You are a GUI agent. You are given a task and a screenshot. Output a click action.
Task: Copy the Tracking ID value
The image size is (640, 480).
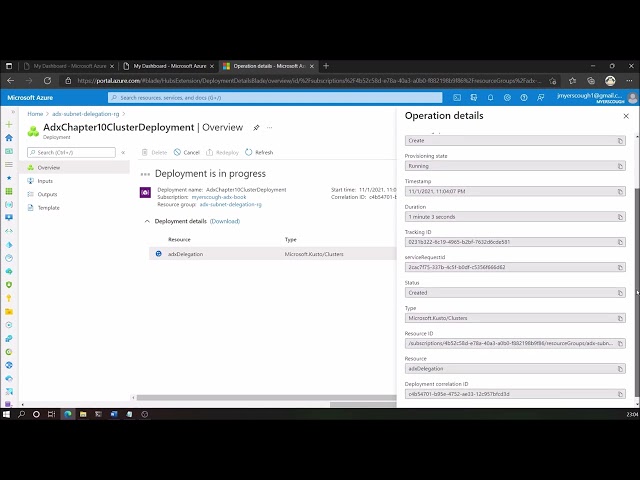tap(620, 242)
